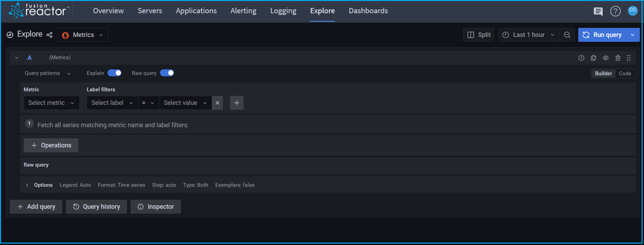Go to the Dashboards menu item
This screenshot has height=245, width=644.
368,11
